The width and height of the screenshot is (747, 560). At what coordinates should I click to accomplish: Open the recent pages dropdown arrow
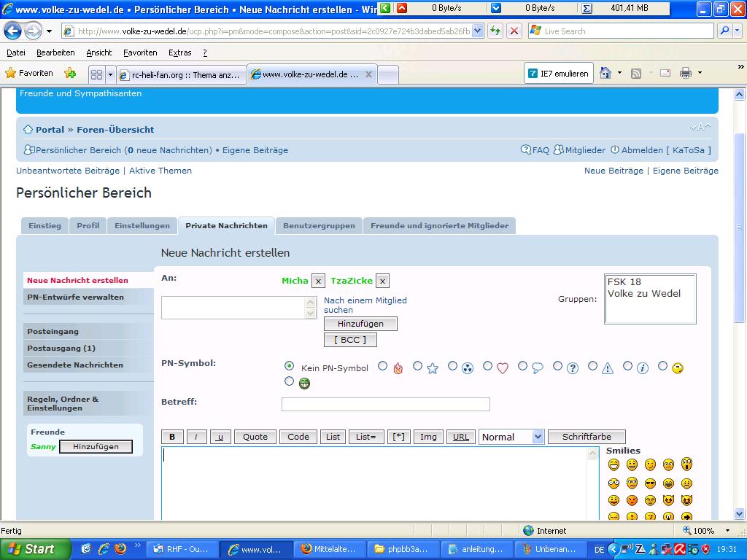click(49, 31)
